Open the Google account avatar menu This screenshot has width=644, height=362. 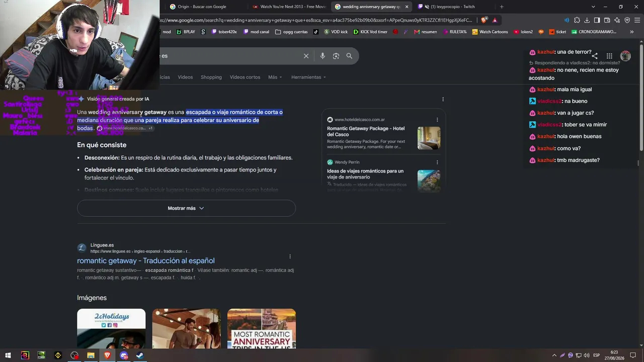(625, 56)
